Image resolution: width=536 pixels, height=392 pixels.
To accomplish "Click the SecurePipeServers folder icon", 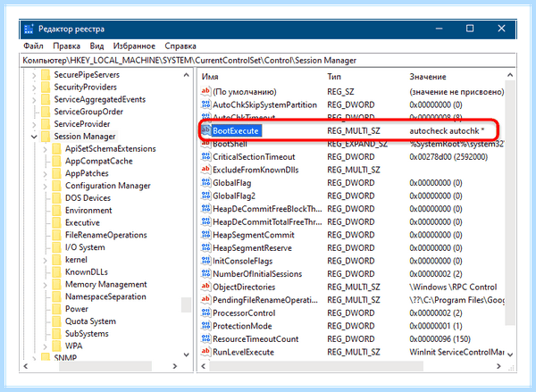I will pyautogui.click(x=46, y=75).
